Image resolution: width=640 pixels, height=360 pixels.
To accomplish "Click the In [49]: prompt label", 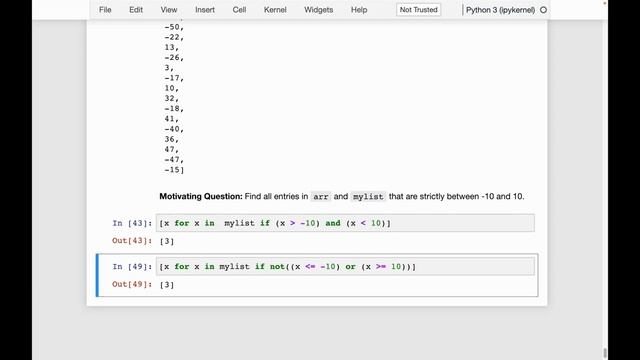I will tap(132, 267).
